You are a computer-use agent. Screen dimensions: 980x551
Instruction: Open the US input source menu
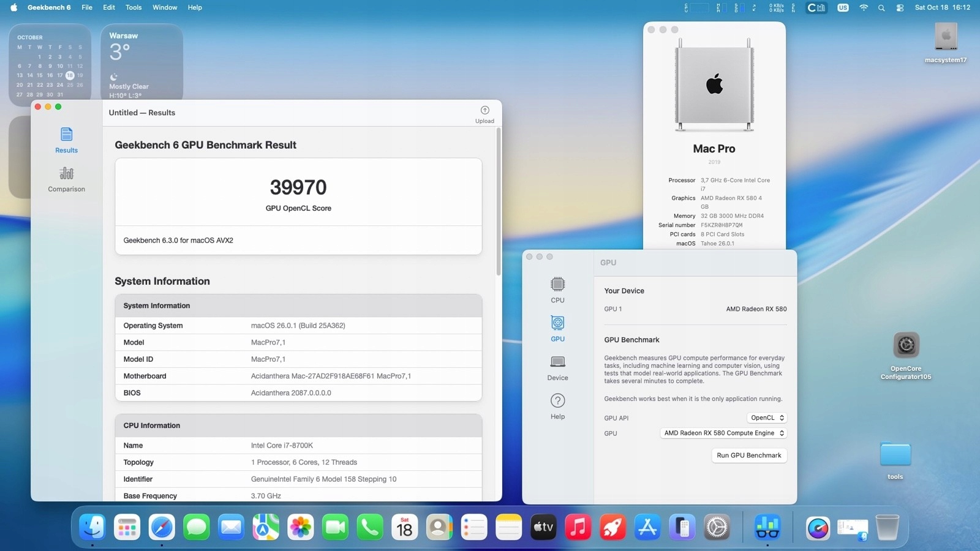(x=843, y=7)
